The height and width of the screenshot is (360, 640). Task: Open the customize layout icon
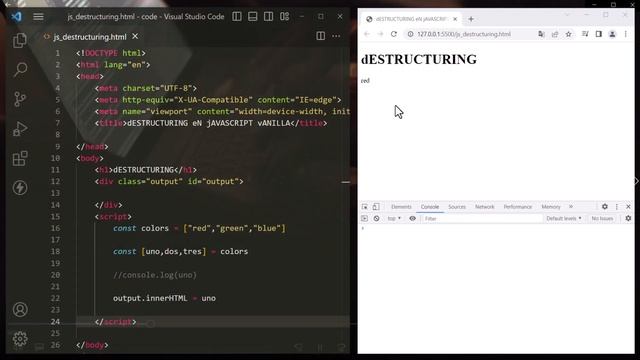coord(284,16)
